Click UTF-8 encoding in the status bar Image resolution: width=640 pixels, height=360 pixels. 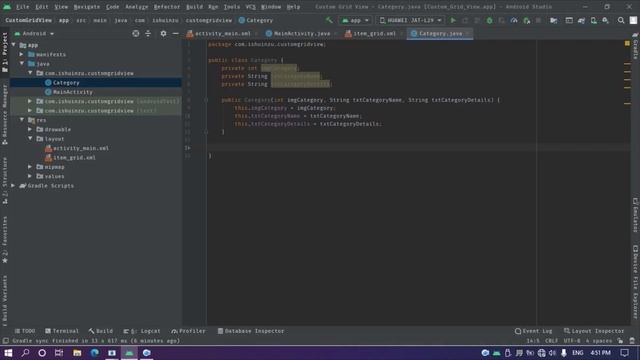(572, 341)
